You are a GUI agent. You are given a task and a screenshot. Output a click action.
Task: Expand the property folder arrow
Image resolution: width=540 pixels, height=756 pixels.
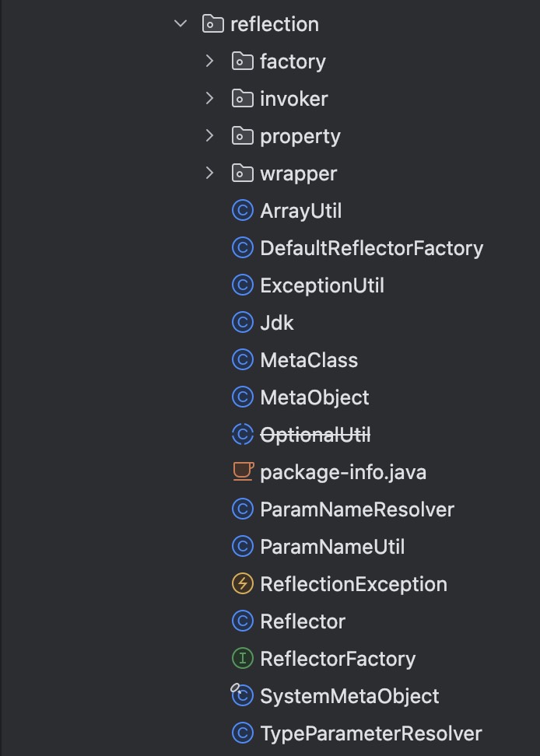pos(209,136)
